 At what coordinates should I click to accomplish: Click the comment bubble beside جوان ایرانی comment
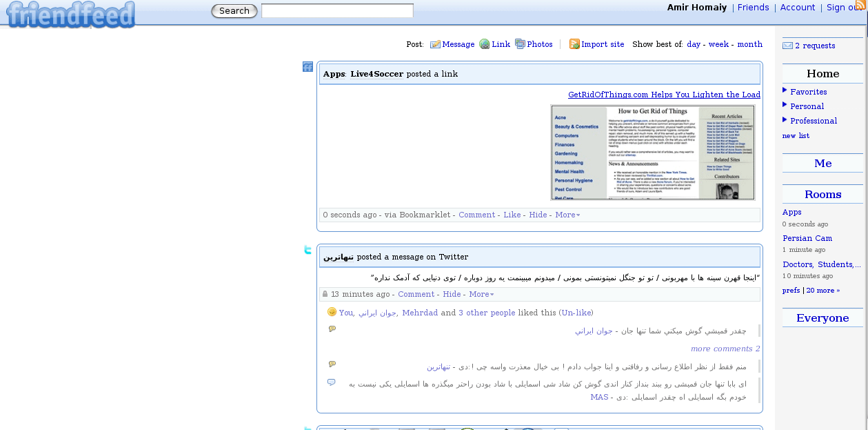tap(332, 329)
